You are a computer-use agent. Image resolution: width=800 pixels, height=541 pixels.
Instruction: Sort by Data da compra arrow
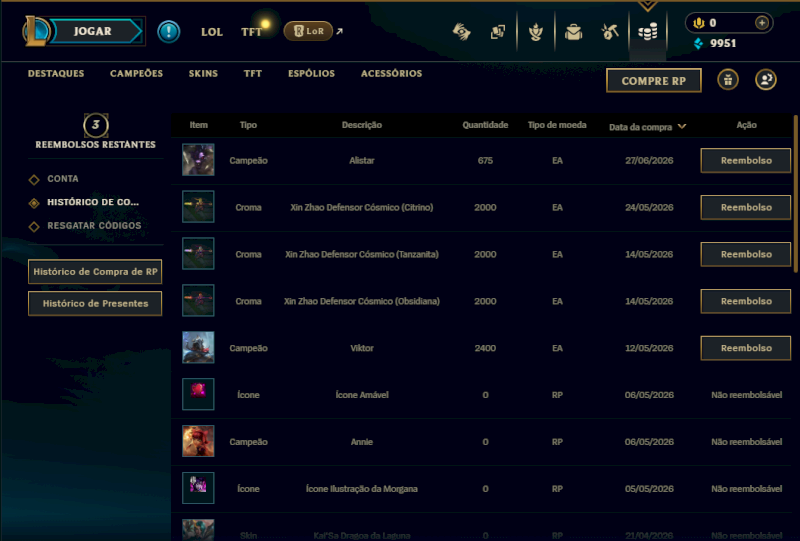pyautogui.click(x=682, y=126)
